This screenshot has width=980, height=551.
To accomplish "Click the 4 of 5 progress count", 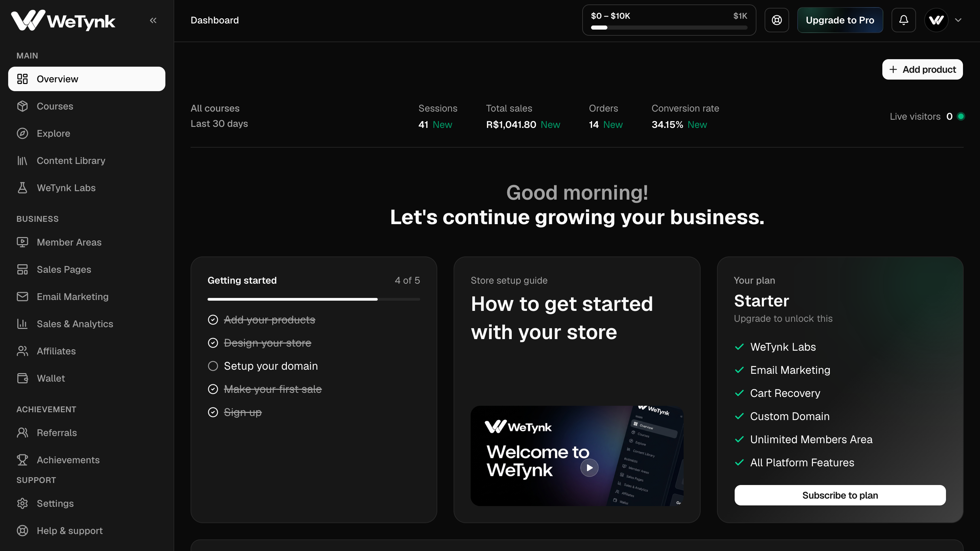I will 407,281.
